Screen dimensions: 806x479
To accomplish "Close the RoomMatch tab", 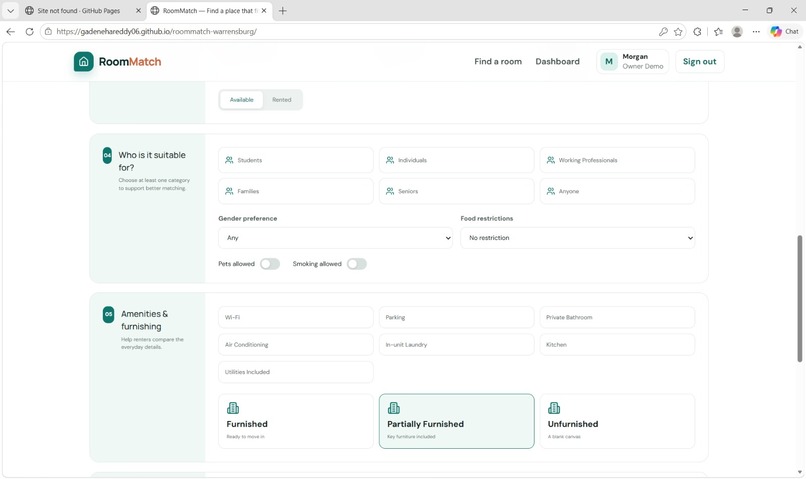I will pos(264,10).
